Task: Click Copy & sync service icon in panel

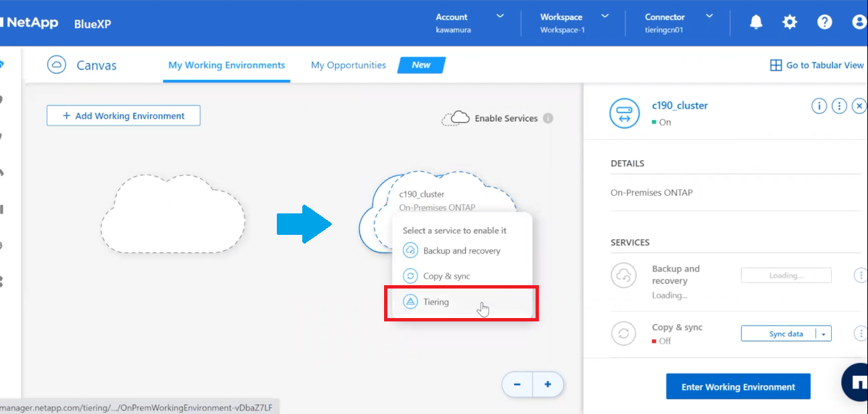Action: (623, 333)
